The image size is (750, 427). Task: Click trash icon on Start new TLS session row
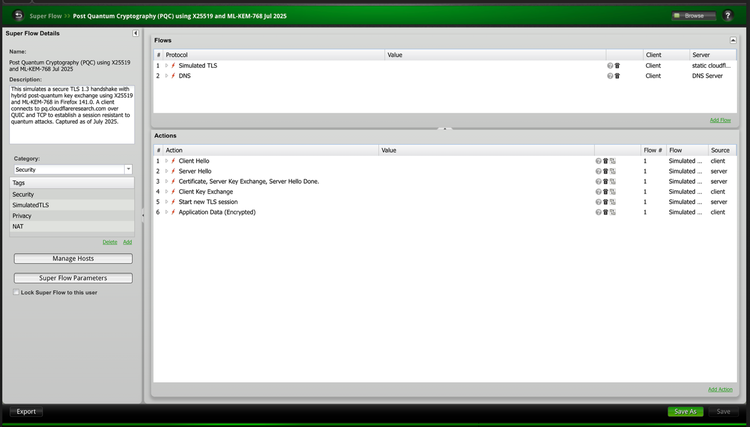[605, 202]
